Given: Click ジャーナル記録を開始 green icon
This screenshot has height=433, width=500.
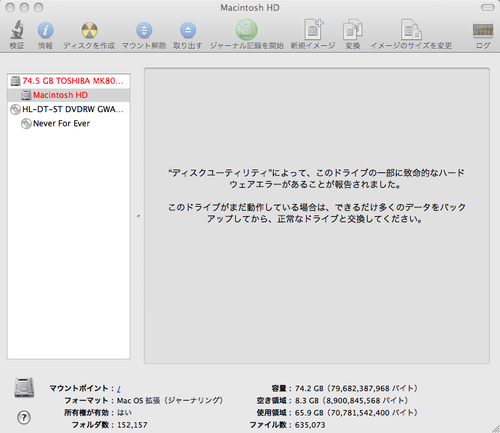Looking at the screenshot, I should click(247, 30).
